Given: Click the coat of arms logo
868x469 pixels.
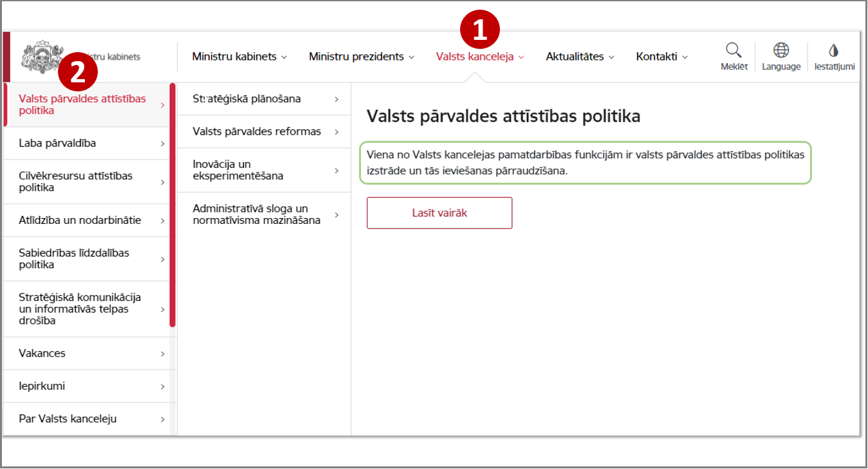Looking at the screenshot, I should [42, 58].
